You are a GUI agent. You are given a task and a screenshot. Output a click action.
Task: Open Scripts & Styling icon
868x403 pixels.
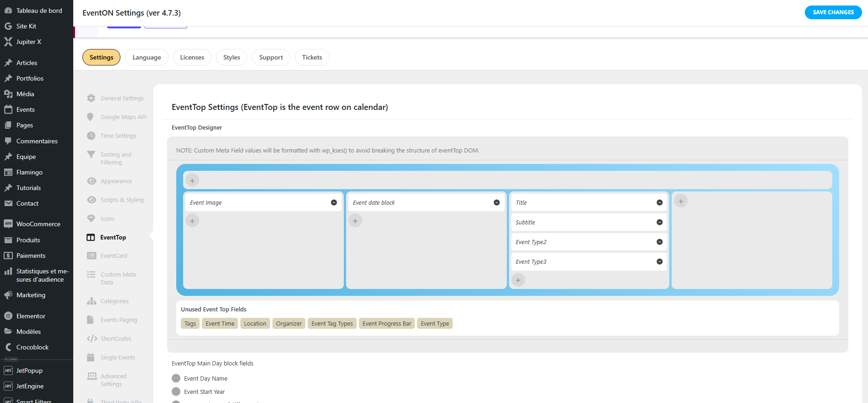92,200
